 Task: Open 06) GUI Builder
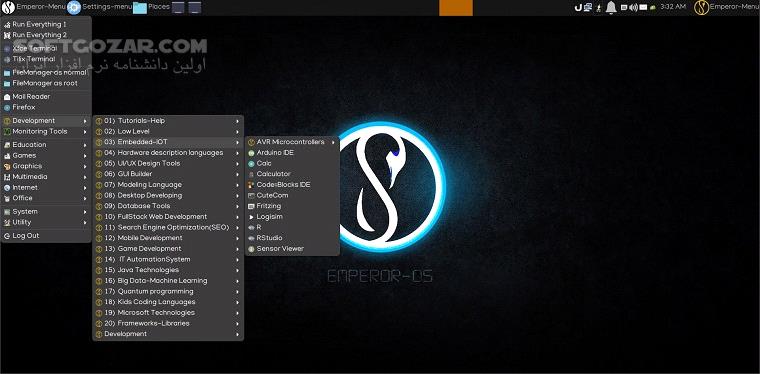[x=168, y=174]
